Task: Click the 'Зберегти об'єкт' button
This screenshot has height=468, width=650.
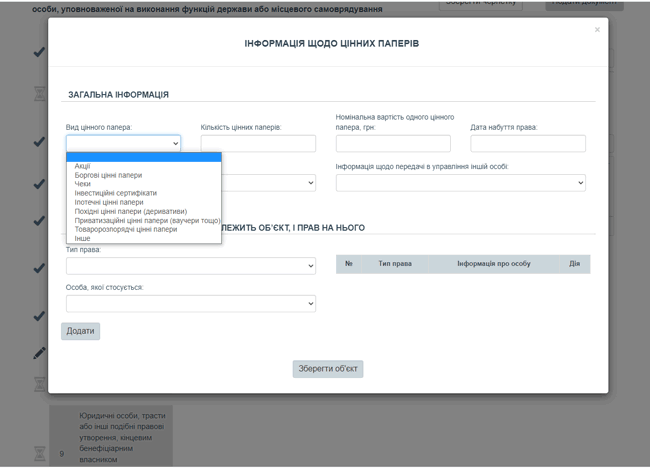Action: [328, 368]
